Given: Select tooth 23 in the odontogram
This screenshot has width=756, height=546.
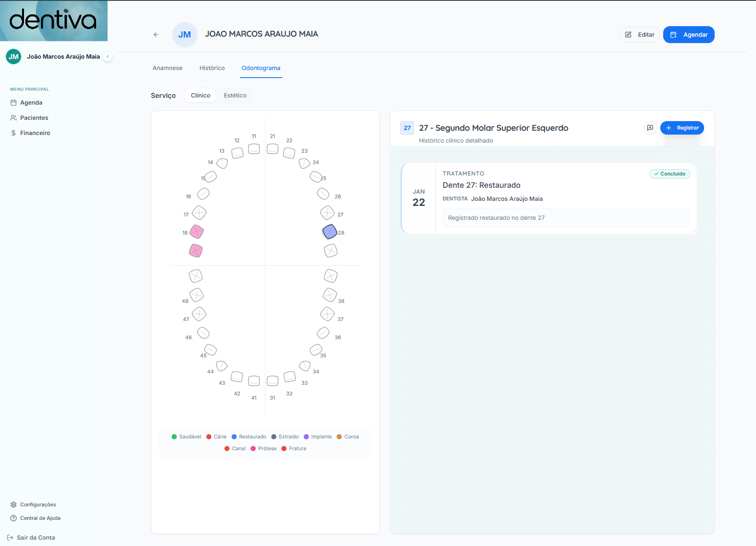Looking at the screenshot, I should 304,163.
